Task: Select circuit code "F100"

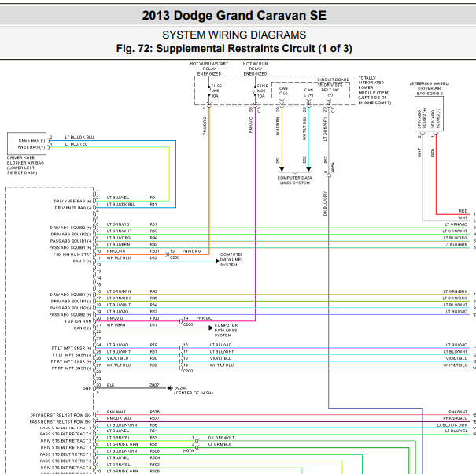Action: pyautogui.click(x=154, y=318)
